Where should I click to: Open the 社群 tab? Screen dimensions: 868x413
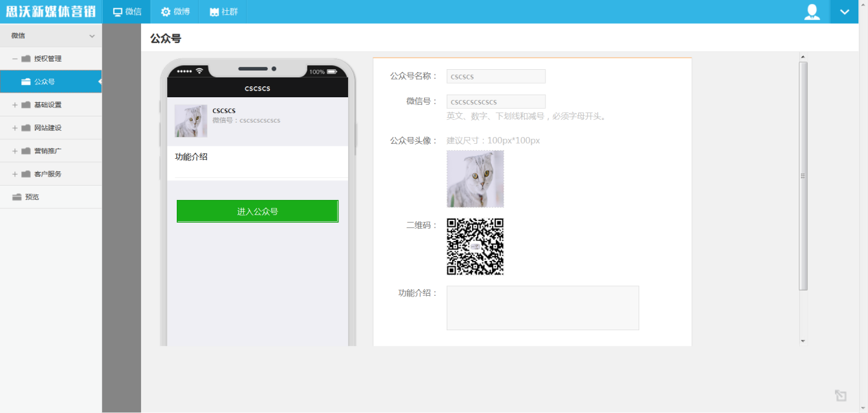point(223,12)
